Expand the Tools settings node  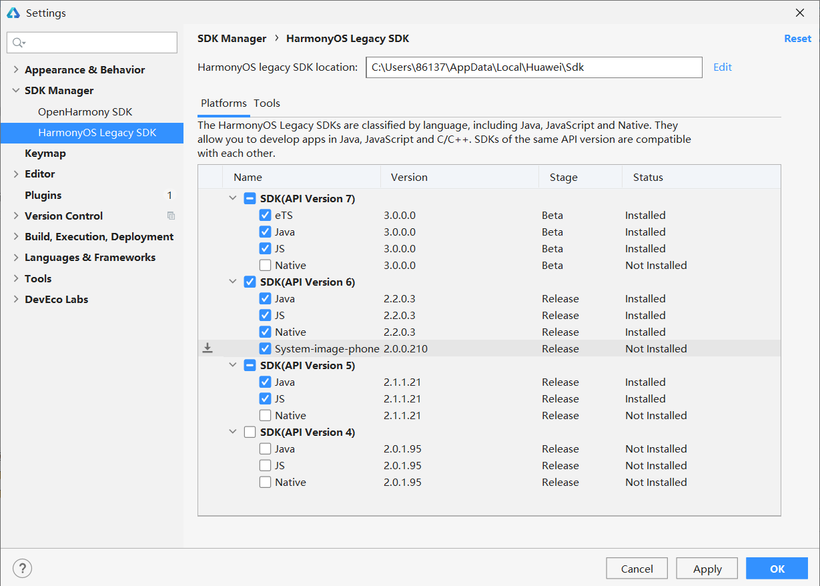pyautogui.click(x=16, y=279)
